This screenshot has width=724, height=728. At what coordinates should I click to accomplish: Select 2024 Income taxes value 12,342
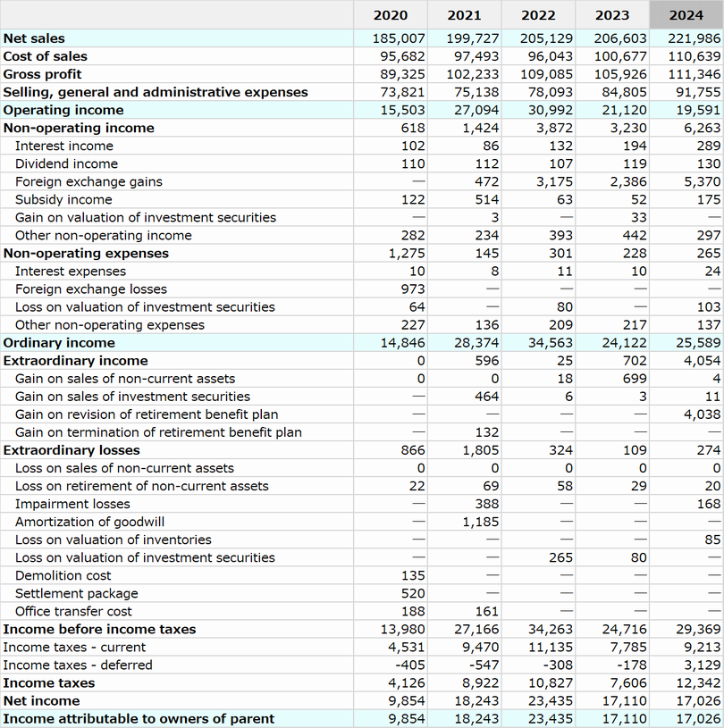pyautogui.click(x=698, y=683)
